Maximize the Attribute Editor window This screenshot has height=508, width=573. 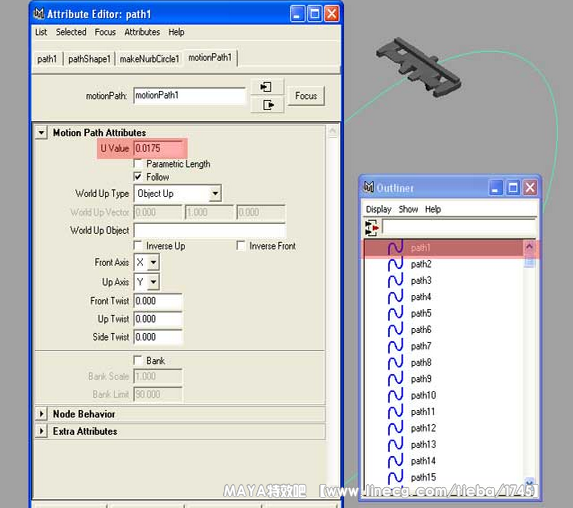point(315,14)
